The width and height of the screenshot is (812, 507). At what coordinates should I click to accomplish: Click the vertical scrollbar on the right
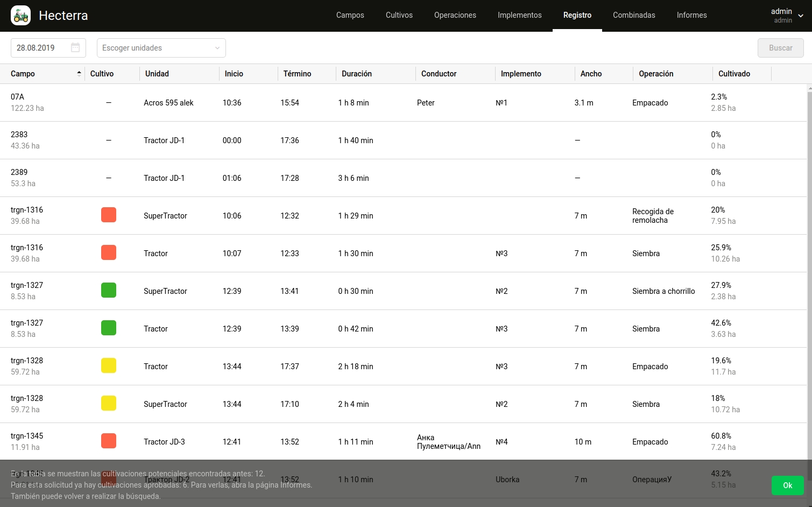(809, 215)
